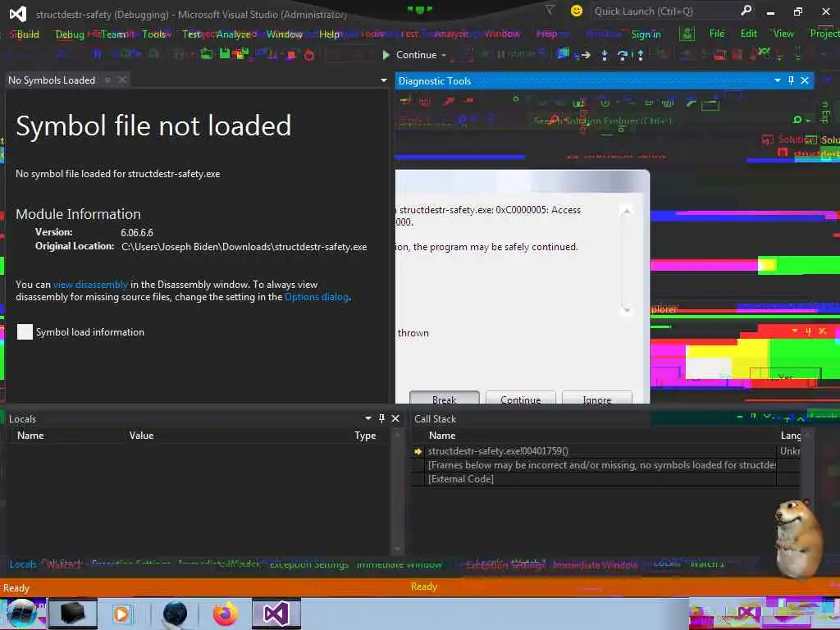Click the exception dialog scroll up arrow

[x=626, y=212]
